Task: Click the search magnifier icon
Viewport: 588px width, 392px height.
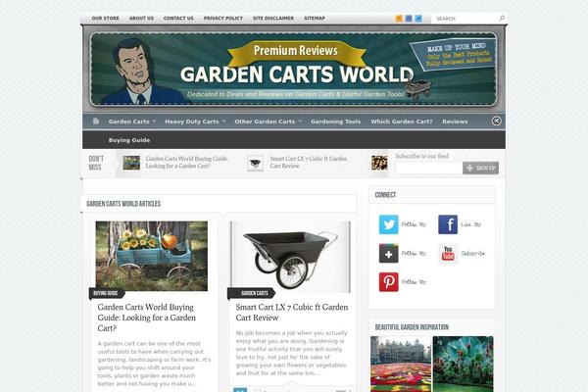Action: click(502, 18)
